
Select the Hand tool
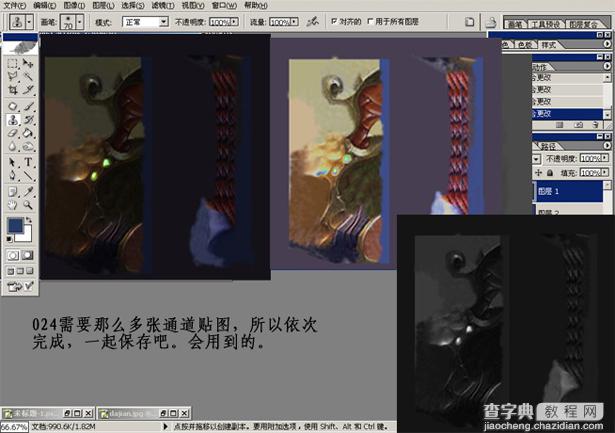pos(12,205)
